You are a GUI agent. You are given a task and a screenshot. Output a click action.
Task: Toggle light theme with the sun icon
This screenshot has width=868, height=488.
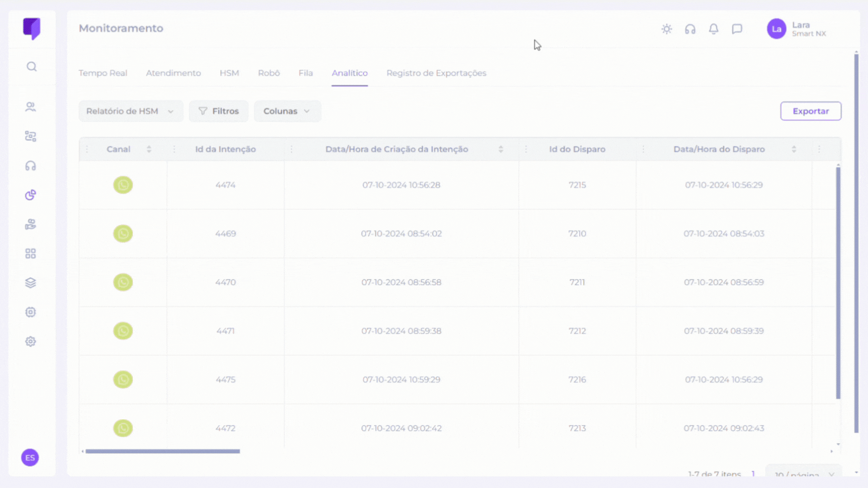(666, 29)
